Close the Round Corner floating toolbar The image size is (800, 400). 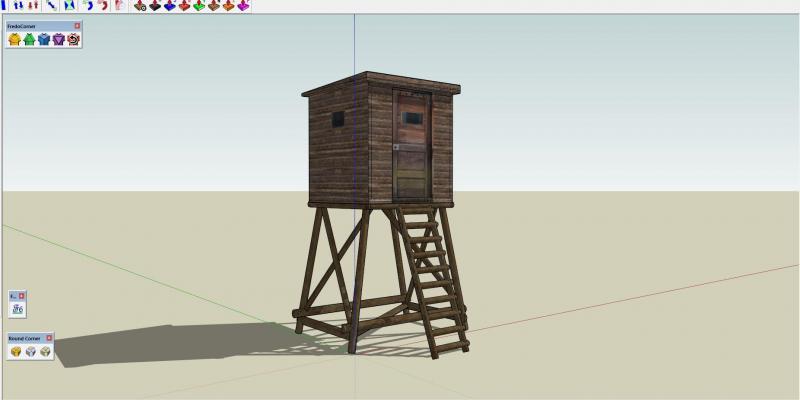point(50,339)
